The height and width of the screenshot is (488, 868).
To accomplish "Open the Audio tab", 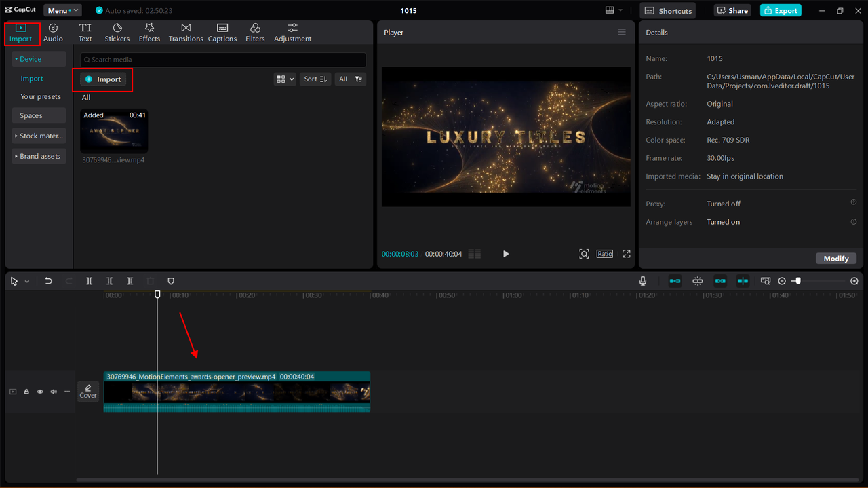I will tap(53, 32).
